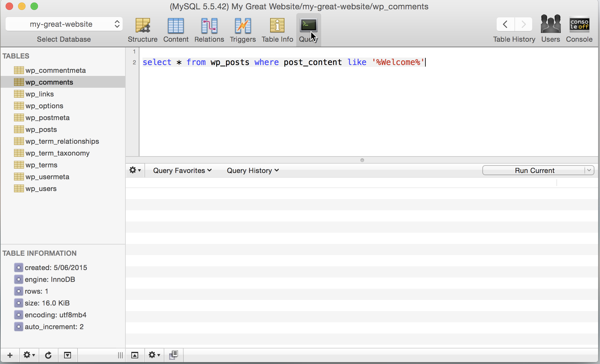Viewport: 600px width, 364px height.
Task: Select the wp_posts table
Action: coord(41,129)
